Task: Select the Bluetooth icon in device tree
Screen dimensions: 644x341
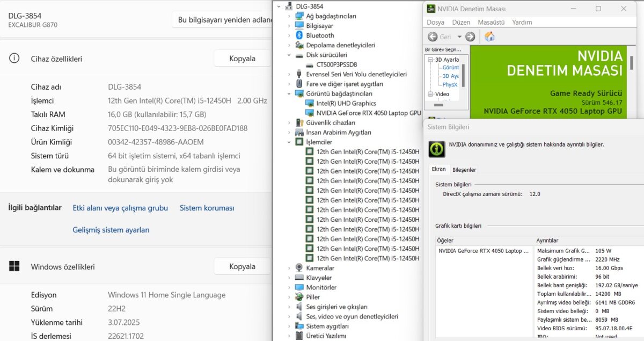Action: click(299, 35)
